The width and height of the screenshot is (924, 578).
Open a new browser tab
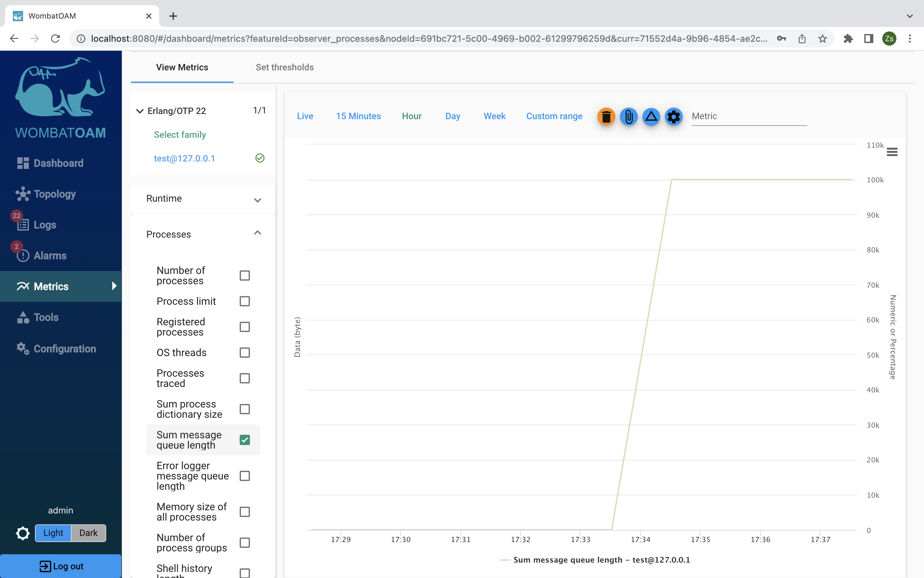pos(173,16)
